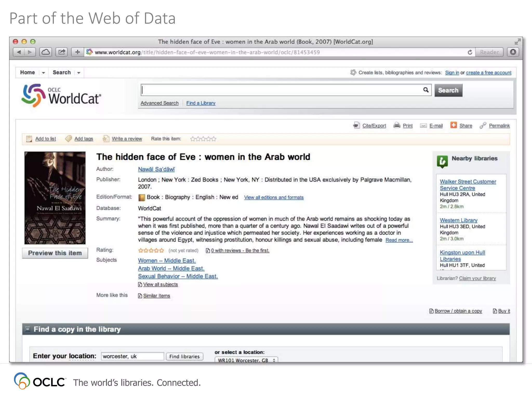Click the Sign in link
532x399 pixels.
[452, 73]
